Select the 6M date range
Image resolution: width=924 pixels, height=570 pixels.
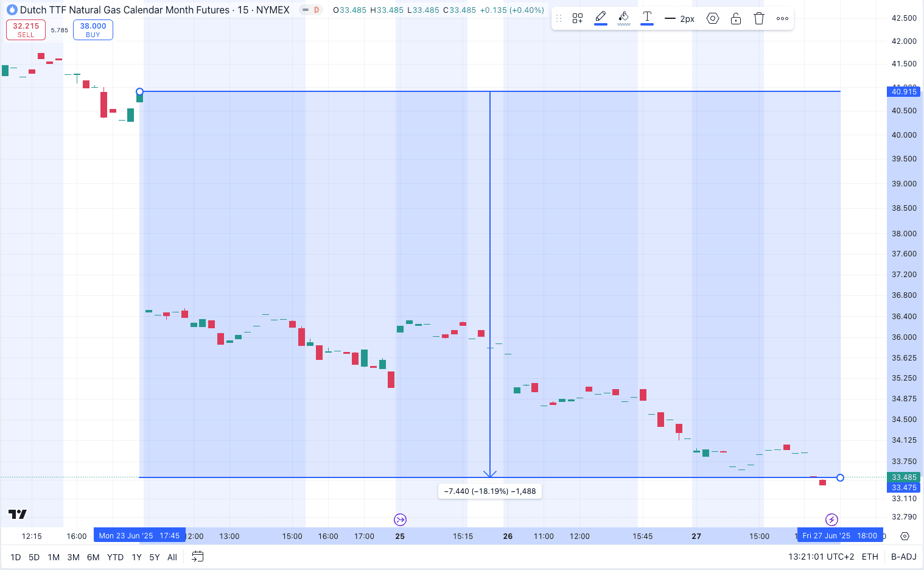tap(93, 557)
